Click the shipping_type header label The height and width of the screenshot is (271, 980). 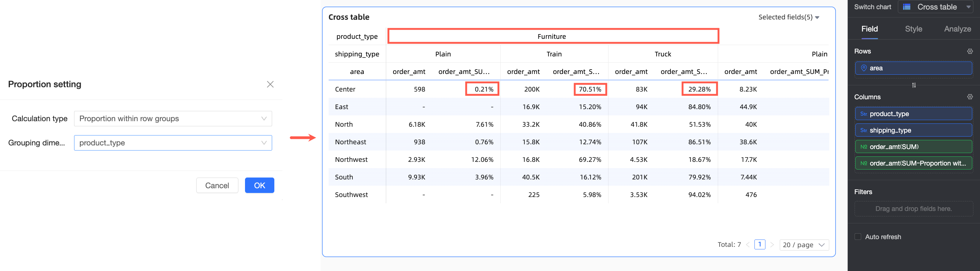(x=357, y=54)
